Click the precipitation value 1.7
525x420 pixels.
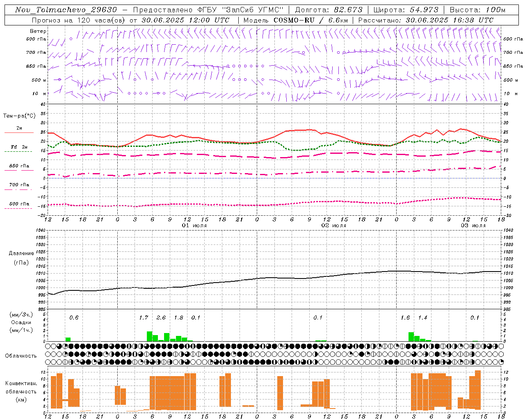click(x=144, y=318)
